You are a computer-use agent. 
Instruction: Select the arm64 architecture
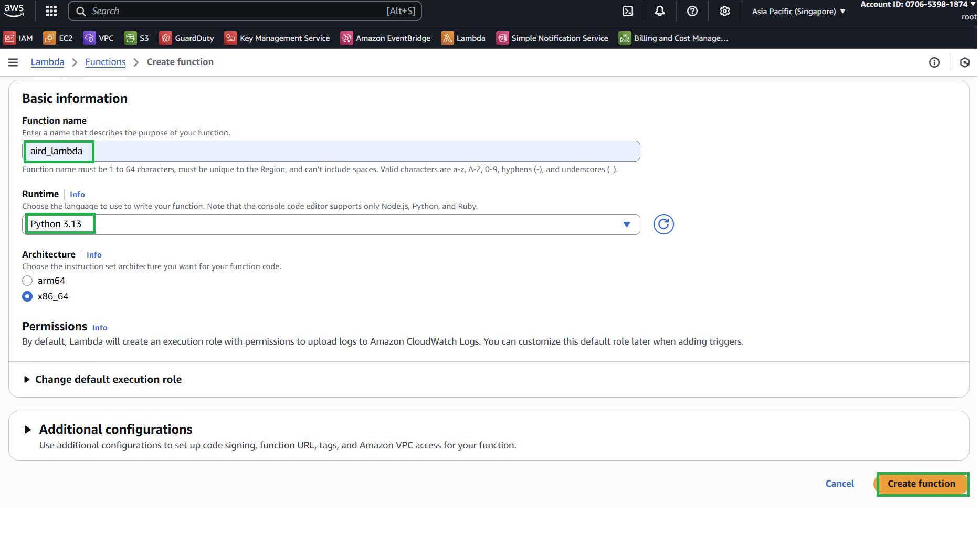click(x=27, y=281)
